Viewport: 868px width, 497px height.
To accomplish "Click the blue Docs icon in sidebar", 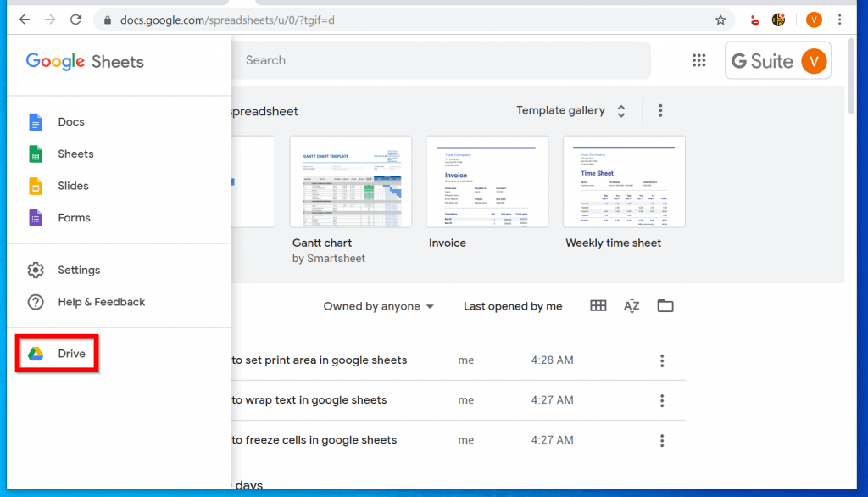I will (x=36, y=122).
